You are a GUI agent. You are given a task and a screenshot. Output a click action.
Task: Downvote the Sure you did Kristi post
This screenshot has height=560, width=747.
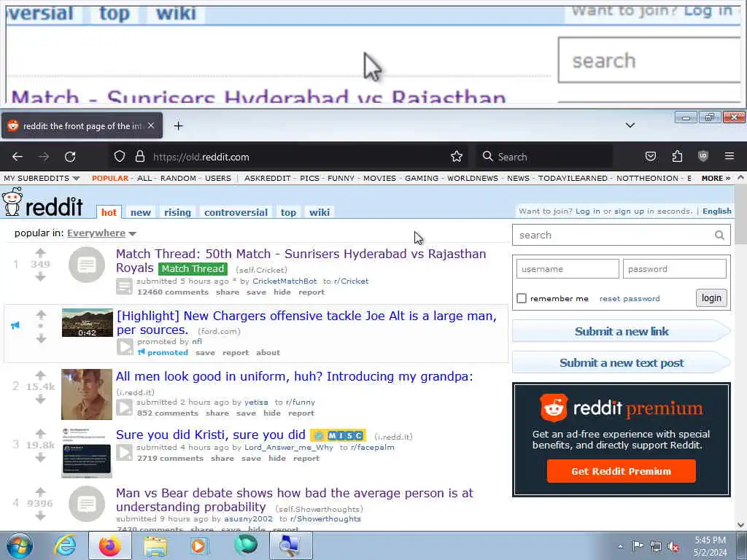pos(41,458)
